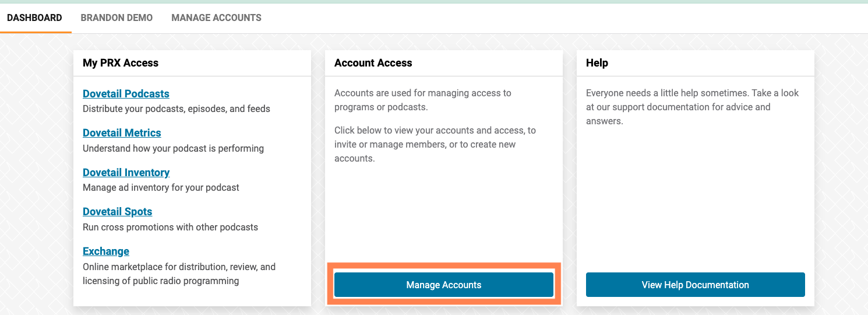The height and width of the screenshot is (315, 868).
Task: Click the 'Accounts are used for managing access' paragraph
Action: click(423, 100)
